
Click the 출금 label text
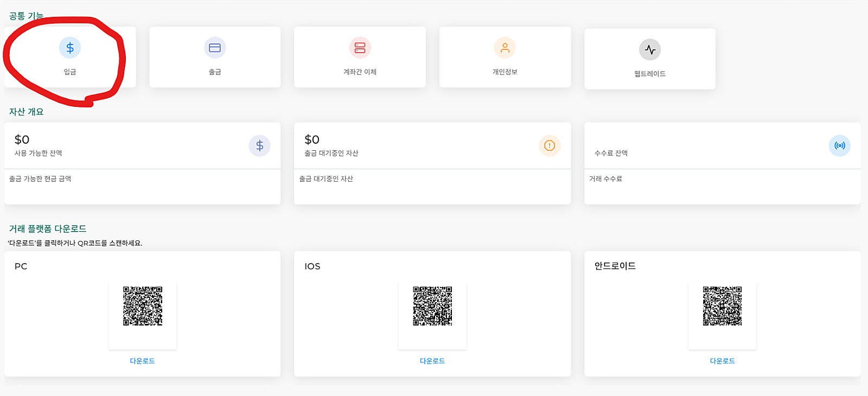215,72
